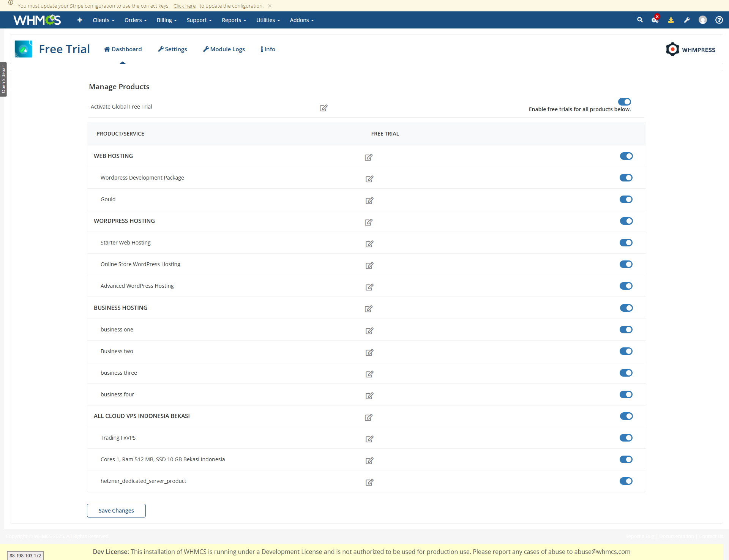
Task: Click the search magnifier icon in navbar
Action: click(x=640, y=20)
